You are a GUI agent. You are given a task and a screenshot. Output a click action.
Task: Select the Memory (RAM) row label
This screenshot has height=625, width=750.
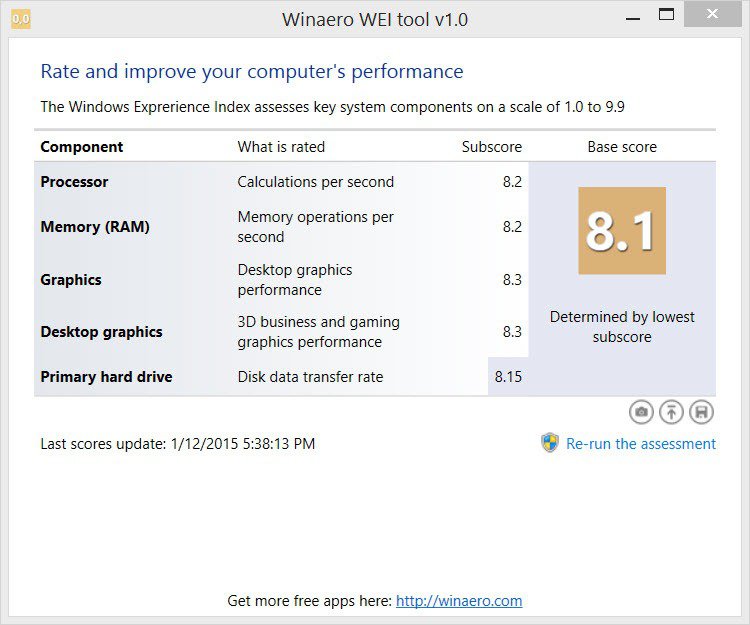click(x=95, y=227)
